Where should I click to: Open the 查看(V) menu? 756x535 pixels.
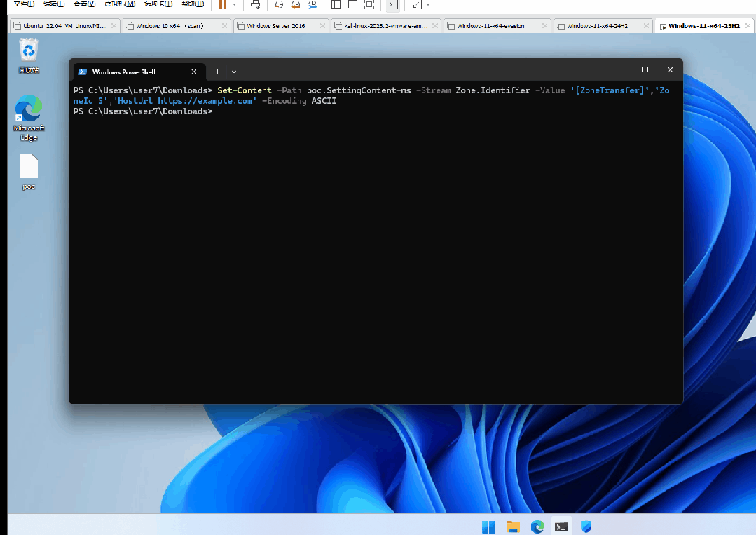click(x=84, y=4)
